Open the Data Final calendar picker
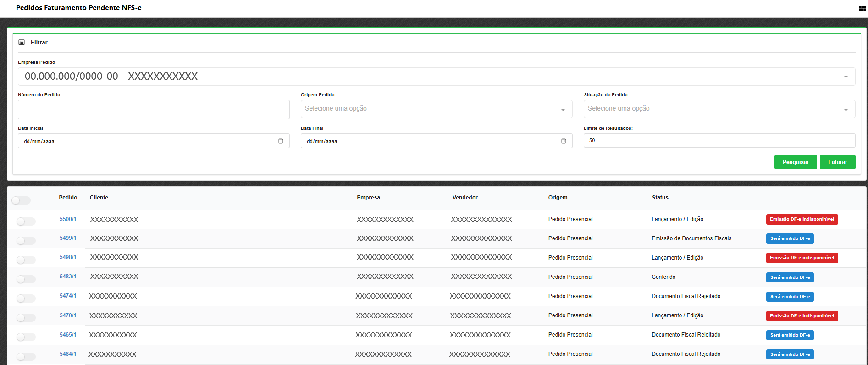Viewport: 868px width, 365px height. click(x=564, y=141)
